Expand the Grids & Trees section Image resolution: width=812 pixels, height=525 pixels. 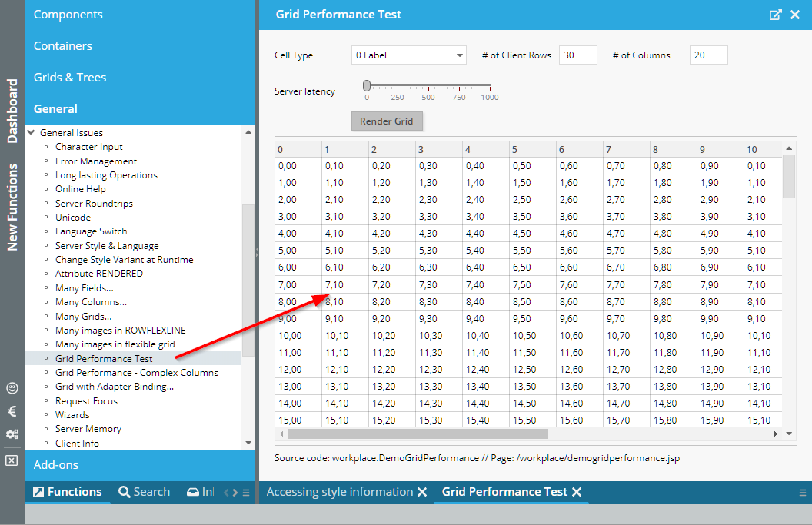pyautogui.click(x=70, y=78)
